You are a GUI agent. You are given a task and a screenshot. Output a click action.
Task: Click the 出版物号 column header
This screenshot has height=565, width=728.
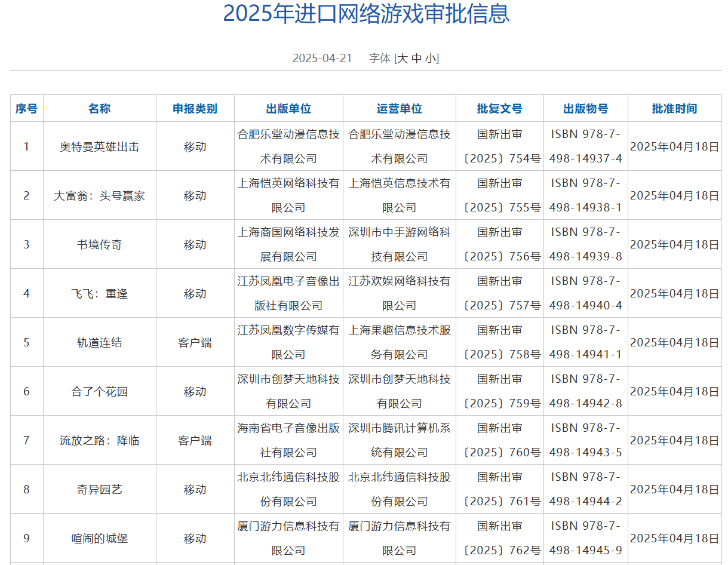click(586, 109)
